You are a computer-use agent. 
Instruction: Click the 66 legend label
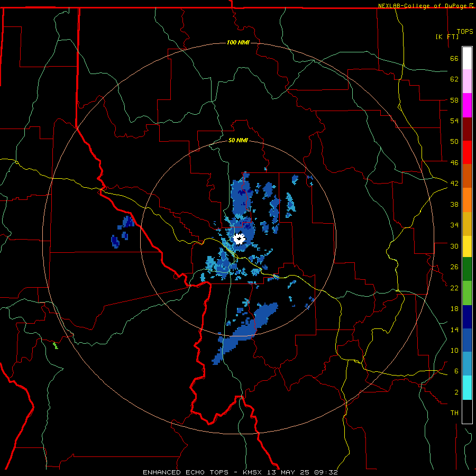454,58
